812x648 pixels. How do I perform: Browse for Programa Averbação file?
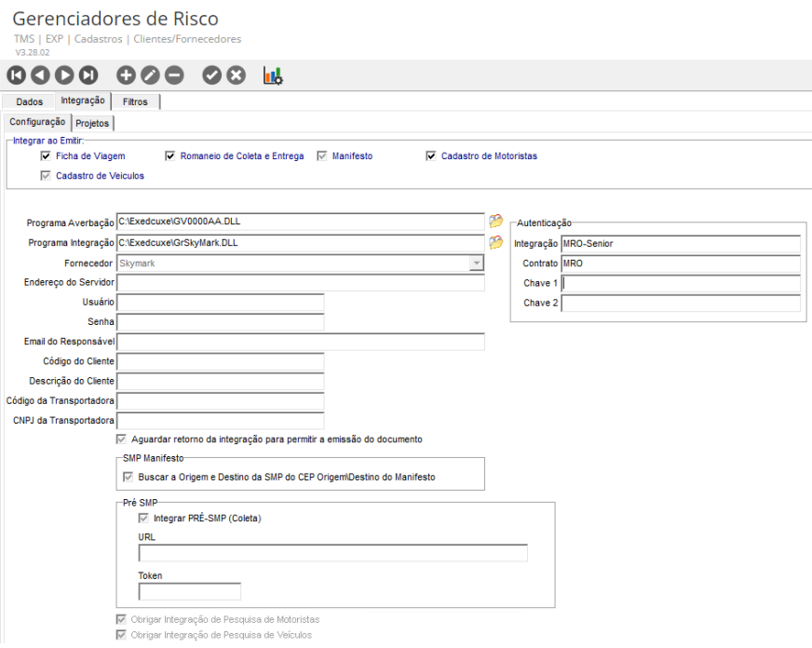[495, 222]
